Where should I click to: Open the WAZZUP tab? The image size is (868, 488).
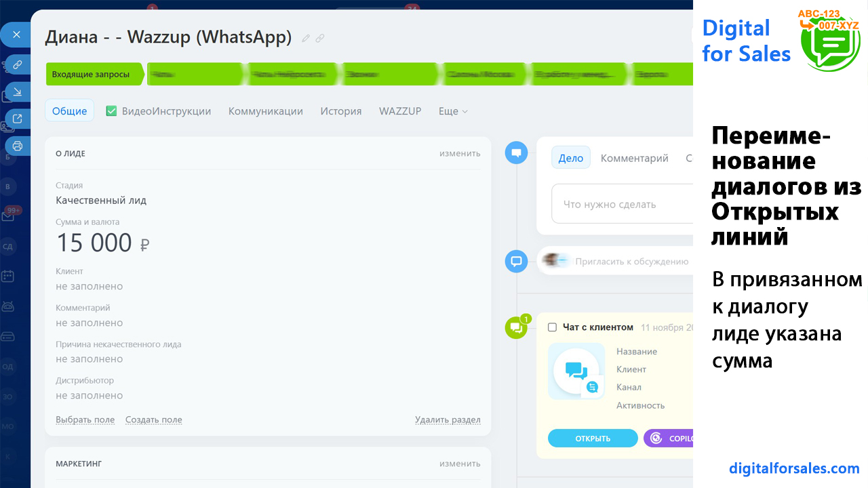400,111
